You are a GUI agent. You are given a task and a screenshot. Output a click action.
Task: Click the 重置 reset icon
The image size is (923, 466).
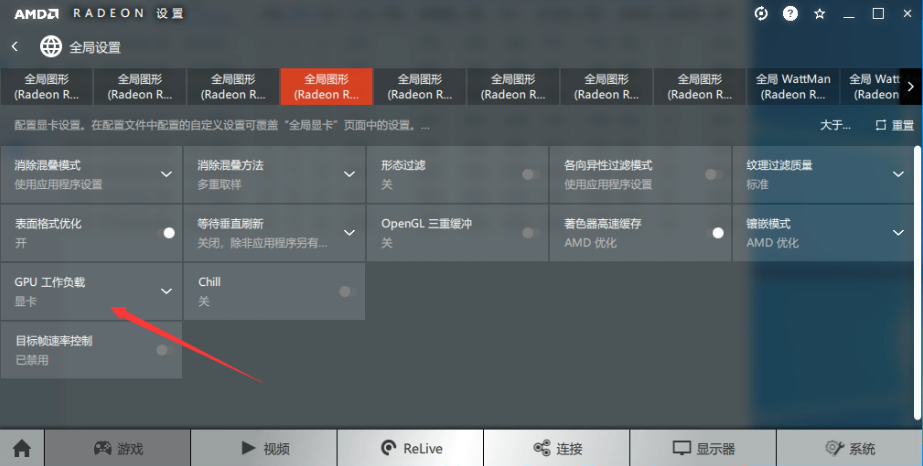[881, 125]
